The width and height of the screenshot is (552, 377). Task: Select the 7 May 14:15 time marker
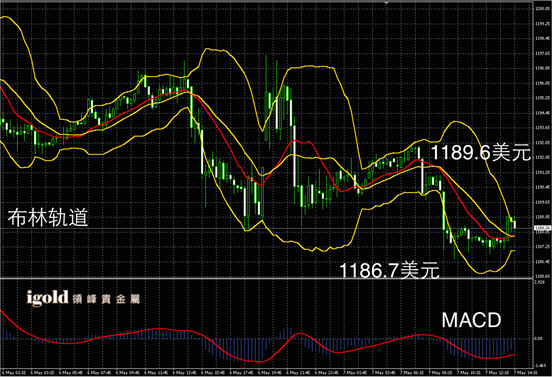(x=526, y=372)
